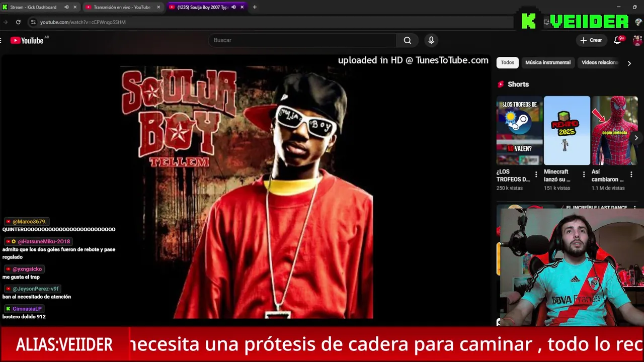Image resolution: width=644 pixels, height=362 pixels.
Task: Click the search magnifier button
Action: (x=408, y=40)
